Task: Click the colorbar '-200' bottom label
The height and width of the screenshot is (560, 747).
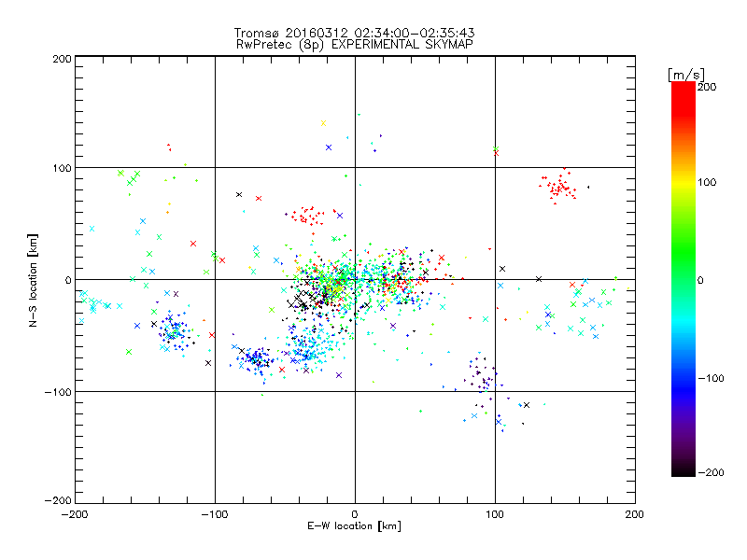Action: coord(711,472)
